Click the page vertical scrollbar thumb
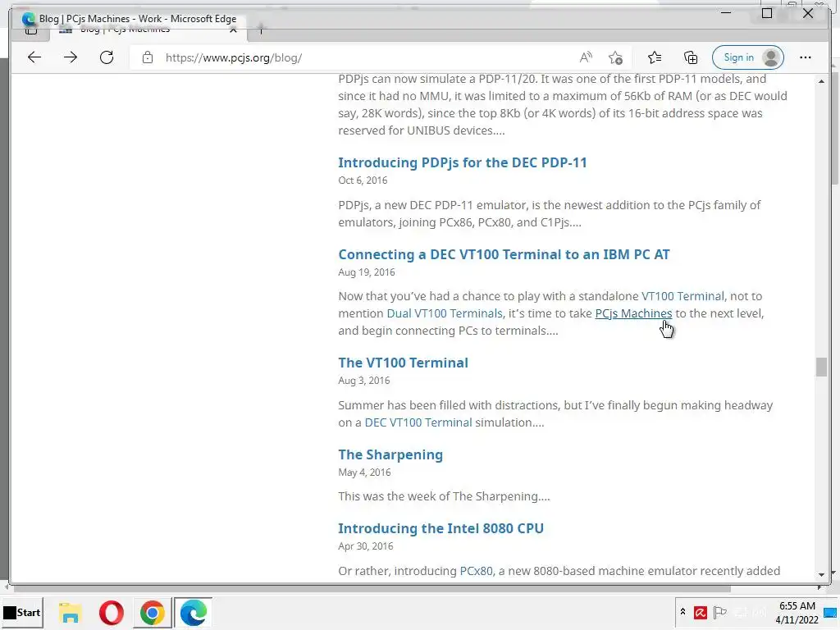 (x=821, y=367)
